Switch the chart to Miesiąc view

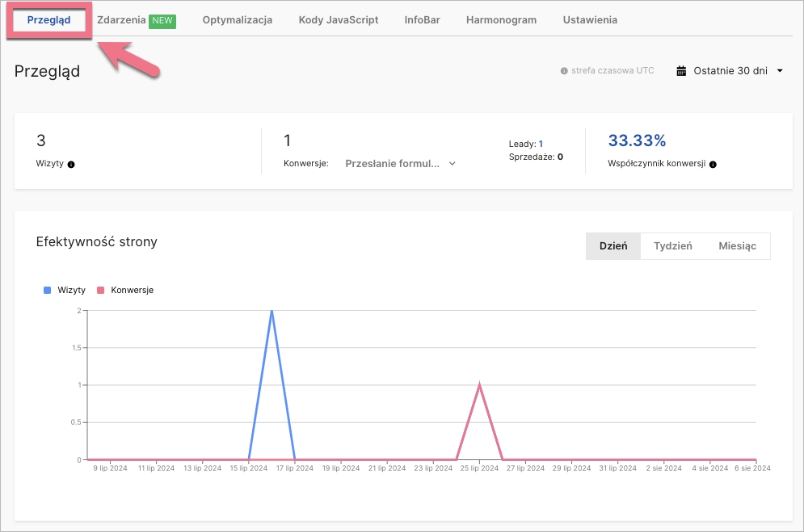click(x=736, y=246)
